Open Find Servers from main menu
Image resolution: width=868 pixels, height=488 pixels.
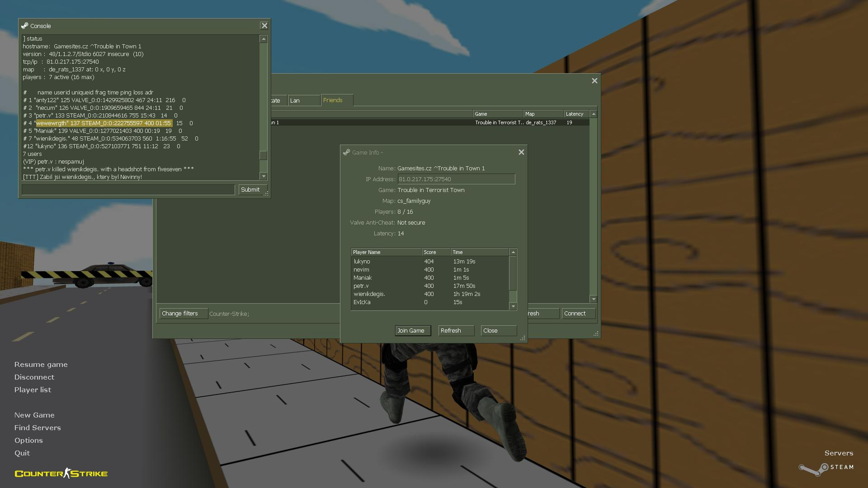pos(37,428)
